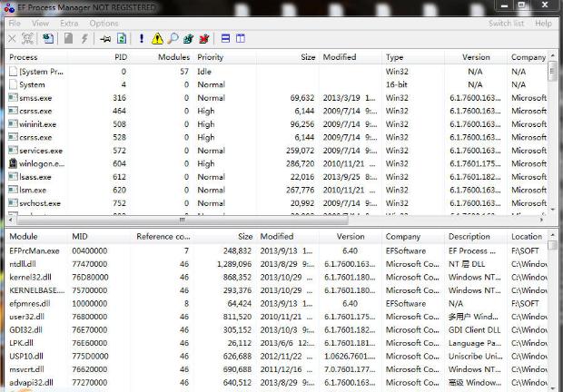Image resolution: width=563 pixels, height=392 pixels.
Task: Open the Extra menu
Action: point(69,23)
